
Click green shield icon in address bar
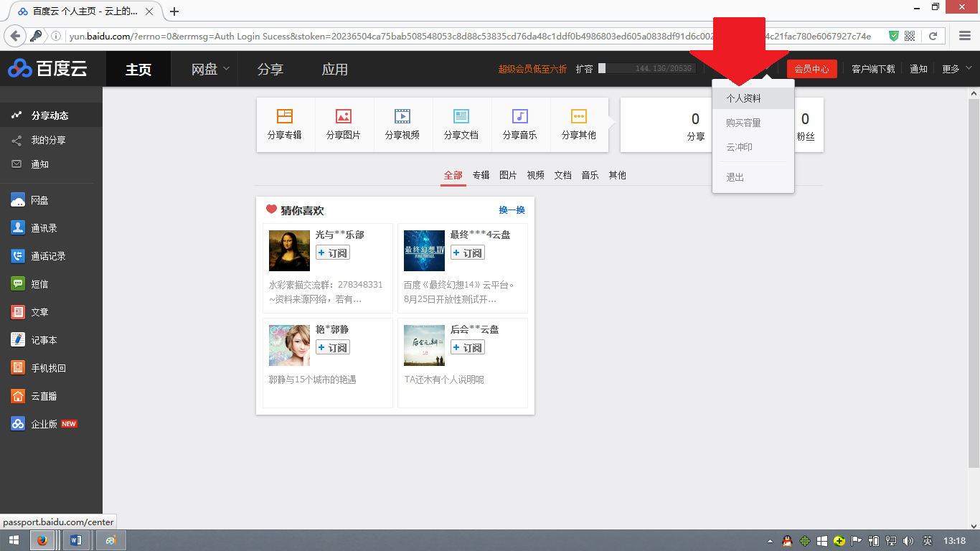894,36
